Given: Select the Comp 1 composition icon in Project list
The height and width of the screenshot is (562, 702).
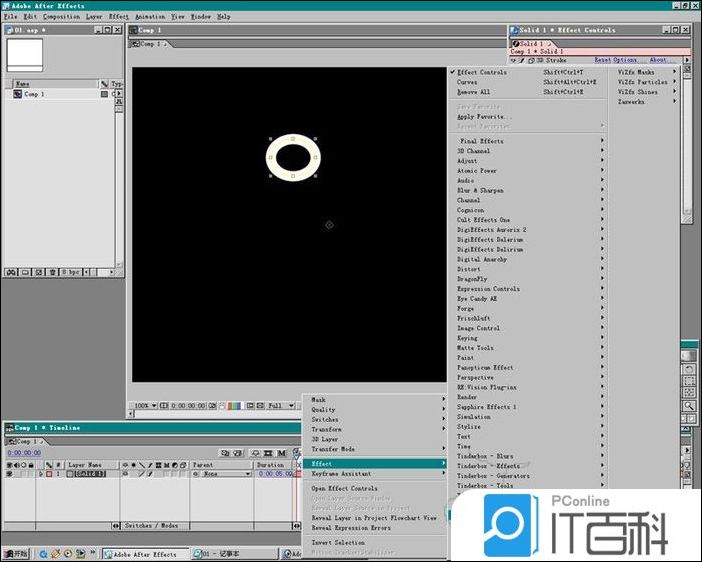Looking at the screenshot, I should click(x=17, y=94).
